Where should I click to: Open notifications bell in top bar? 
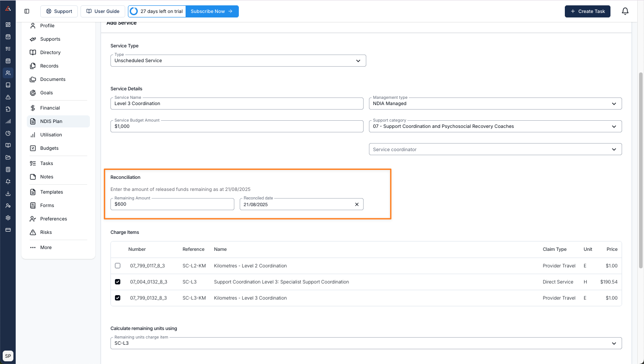(x=625, y=11)
